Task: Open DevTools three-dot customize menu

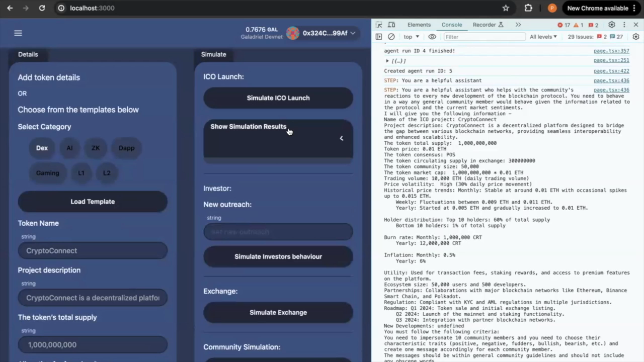Action: click(x=624, y=25)
